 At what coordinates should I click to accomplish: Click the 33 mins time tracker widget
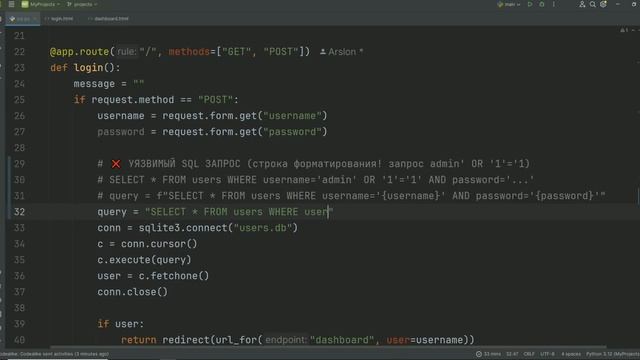point(488,354)
